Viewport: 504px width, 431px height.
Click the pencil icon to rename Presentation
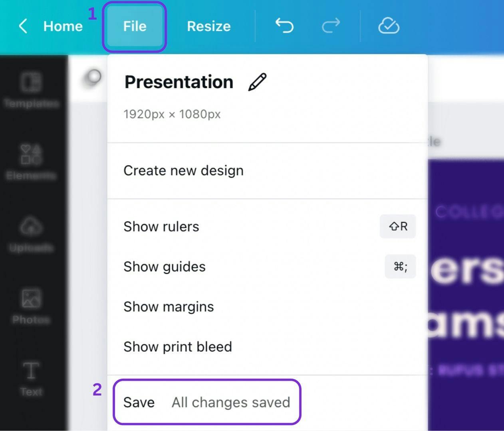pos(257,82)
